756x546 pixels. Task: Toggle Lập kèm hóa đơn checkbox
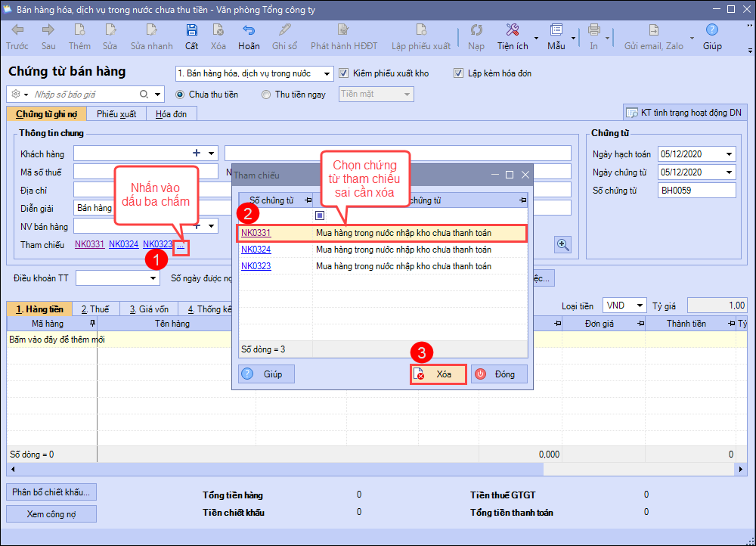click(458, 73)
